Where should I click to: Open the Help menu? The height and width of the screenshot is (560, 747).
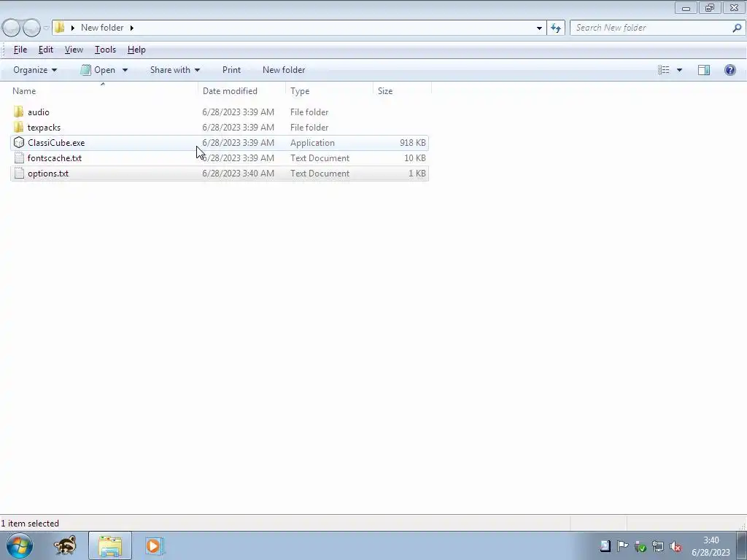coord(136,50)
